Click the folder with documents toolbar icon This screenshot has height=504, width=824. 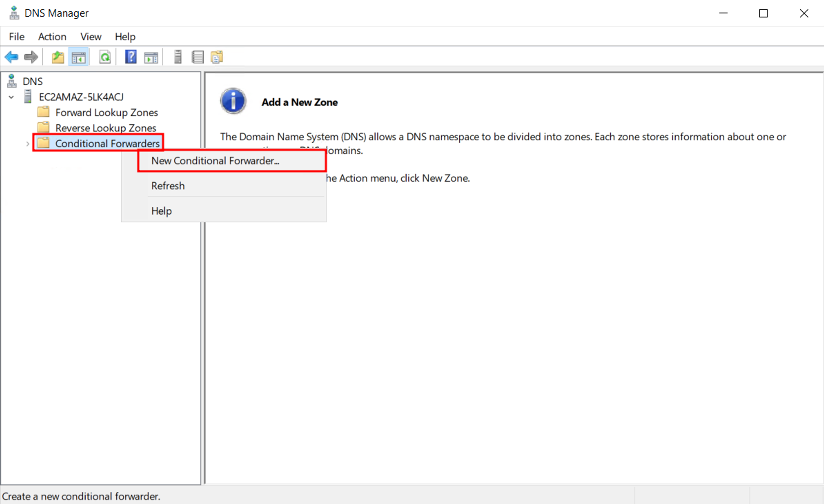[x=217, y=57]
